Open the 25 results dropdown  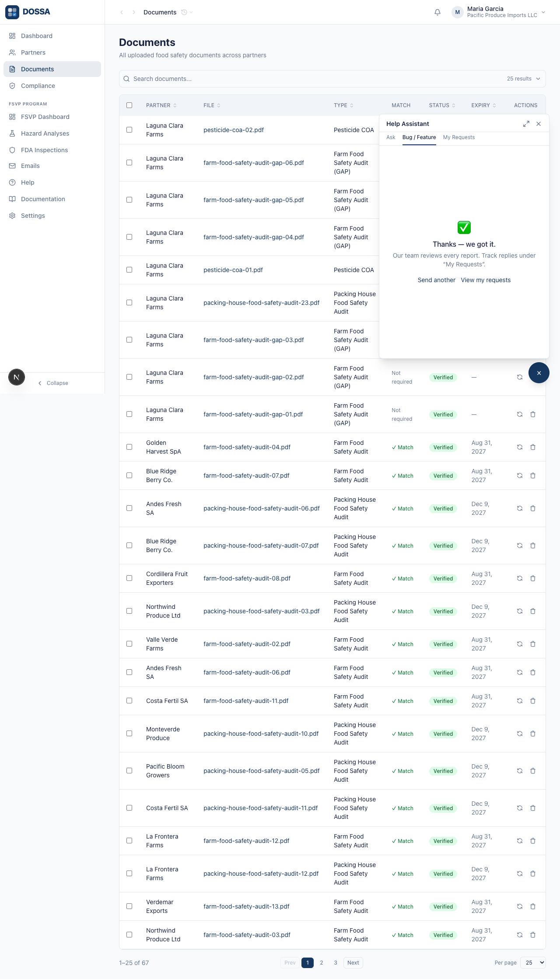click(x=523, y=79)
